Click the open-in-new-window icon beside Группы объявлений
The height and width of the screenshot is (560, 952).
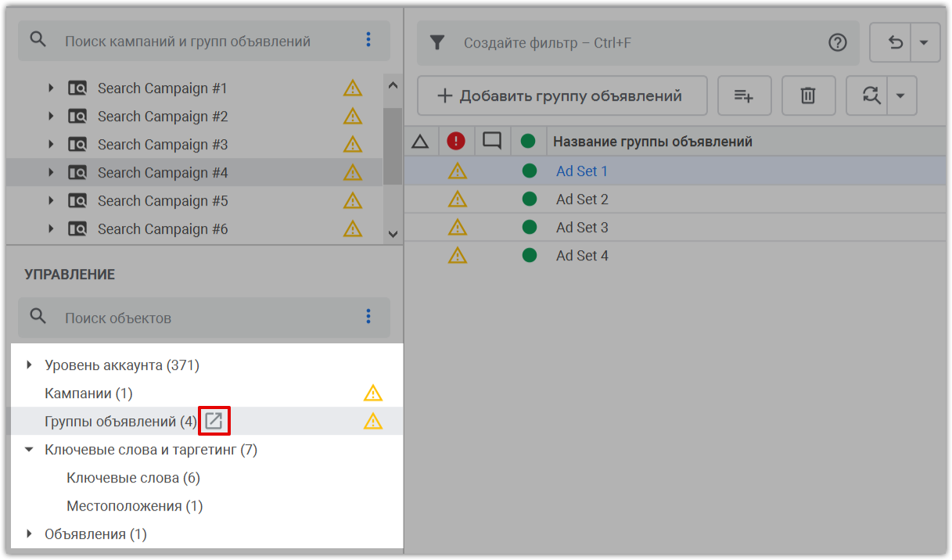(214, 422)
